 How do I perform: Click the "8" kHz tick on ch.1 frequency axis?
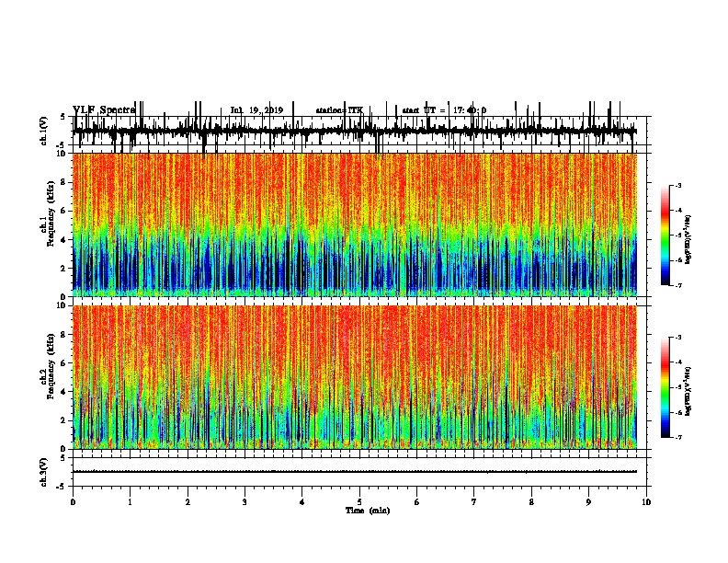point(63,182)
